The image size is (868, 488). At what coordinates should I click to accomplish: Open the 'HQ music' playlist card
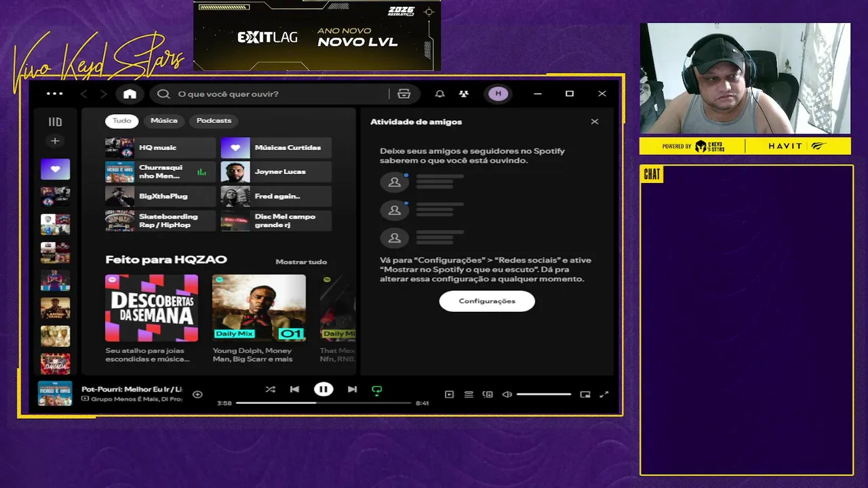160,148
